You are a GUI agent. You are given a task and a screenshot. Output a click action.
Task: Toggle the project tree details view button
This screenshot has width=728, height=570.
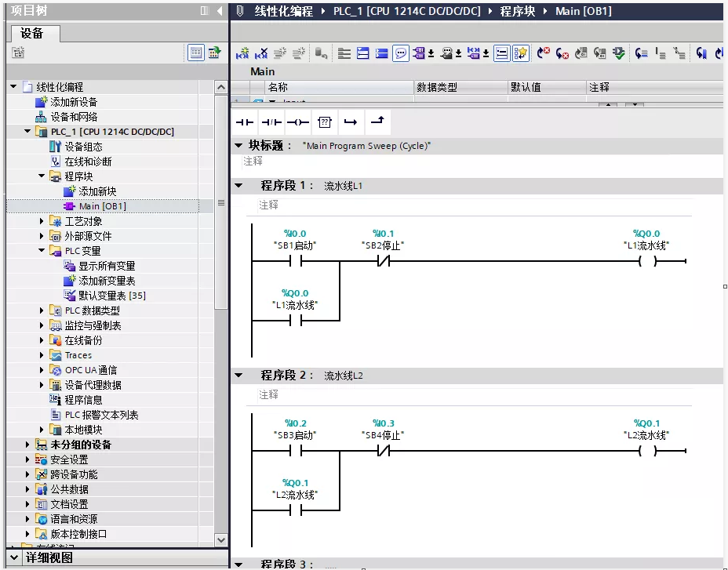click(195, 53)
